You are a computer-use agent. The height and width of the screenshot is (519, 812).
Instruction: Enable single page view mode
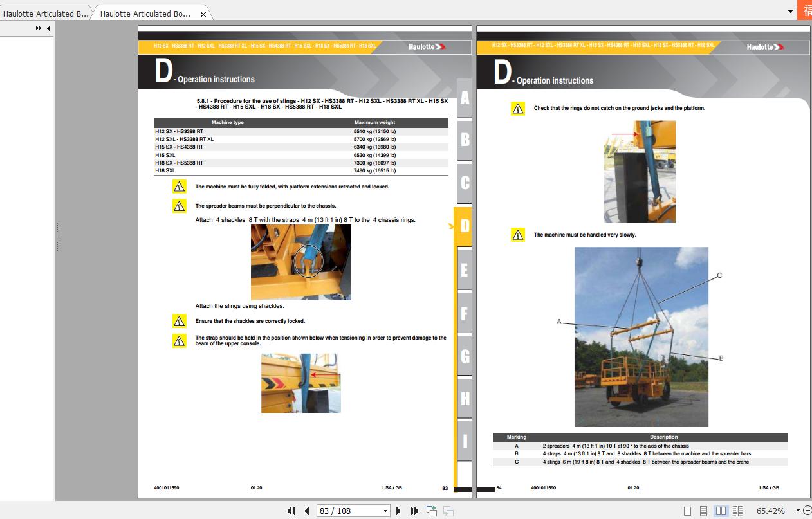point(687,510)
